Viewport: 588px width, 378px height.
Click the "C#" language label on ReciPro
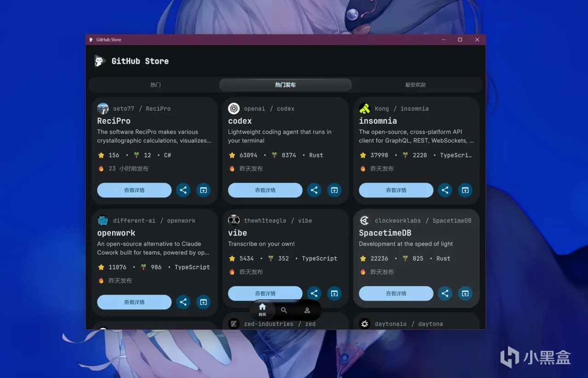click(168, 155)
